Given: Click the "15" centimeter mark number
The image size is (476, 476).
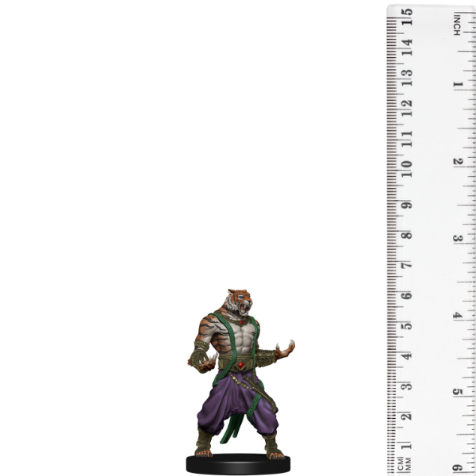Looking at the screenshot, I should [407, 17].
